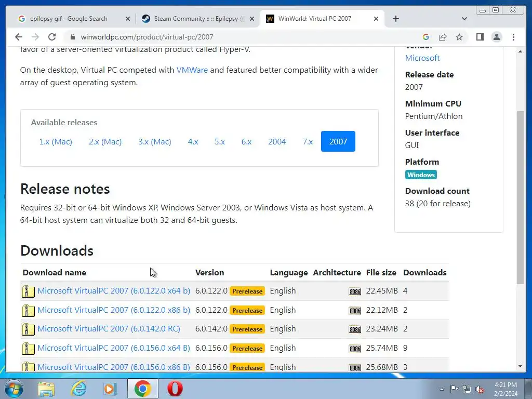
Task: Select the 2.x (Mac) release
Action: [x=105, y=141]
